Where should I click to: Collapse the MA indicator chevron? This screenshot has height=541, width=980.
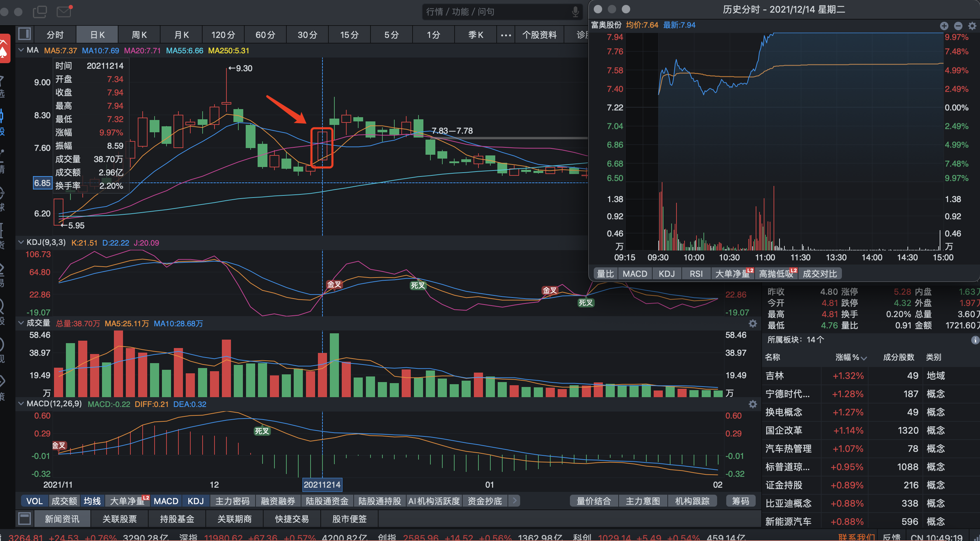click(21, 50)
